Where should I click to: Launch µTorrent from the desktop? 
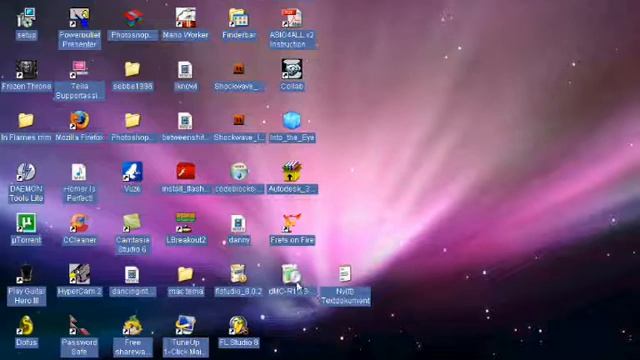pos(26,223)
